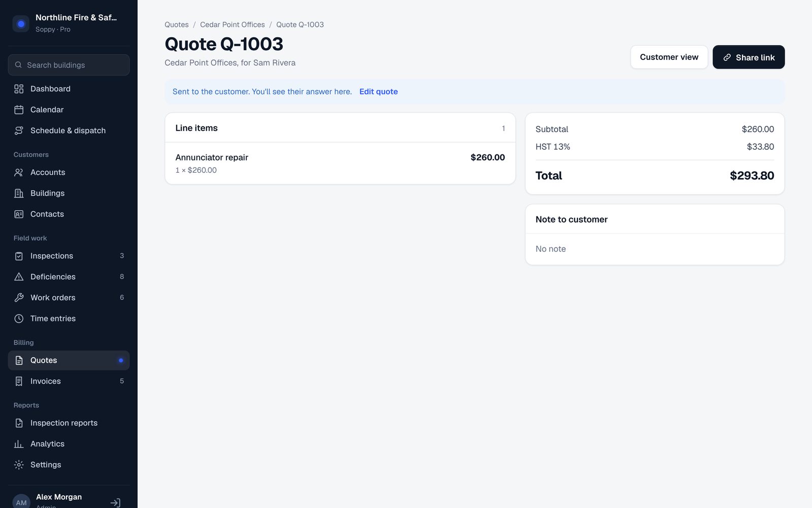Select the Annunciator repair line item
This screenshot has height=508, width=812.
(340, 163)
